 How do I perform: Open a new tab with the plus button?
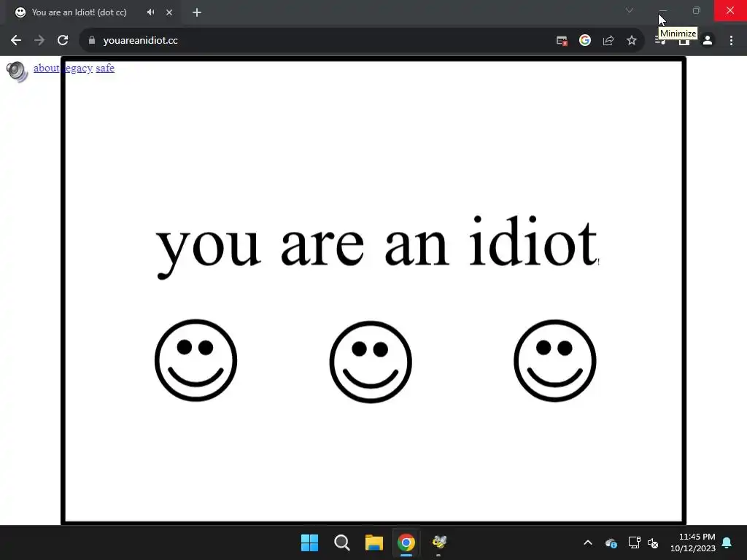tap(197, 12)
